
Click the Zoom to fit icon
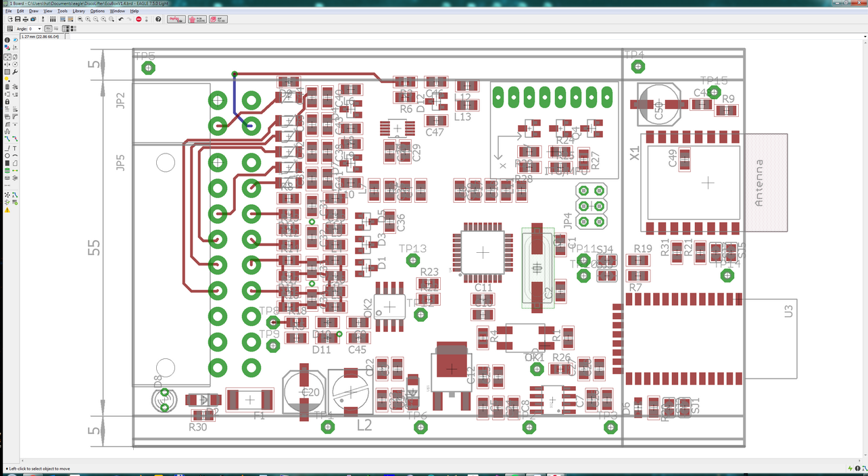pyautogui.click(x=80, y=20)
